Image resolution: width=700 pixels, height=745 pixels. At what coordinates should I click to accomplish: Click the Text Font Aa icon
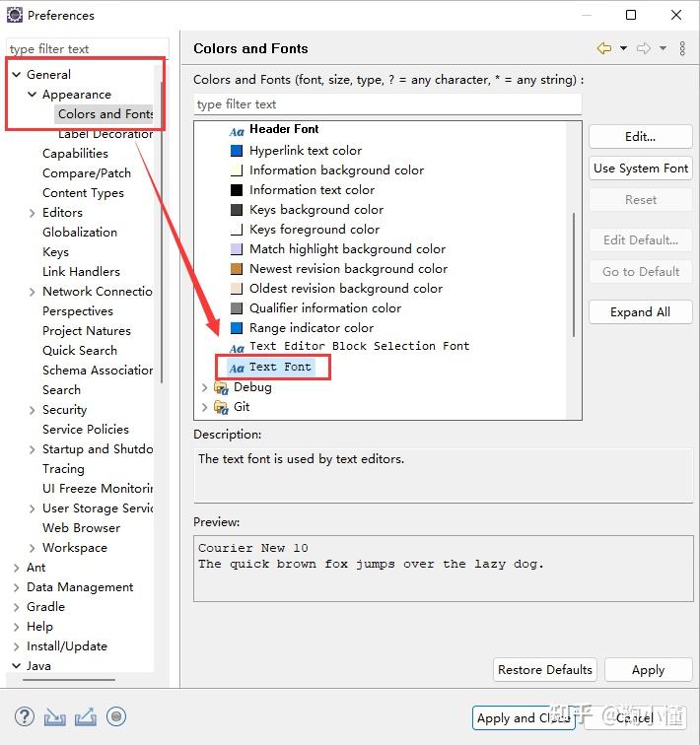click(x=237, y=368)
